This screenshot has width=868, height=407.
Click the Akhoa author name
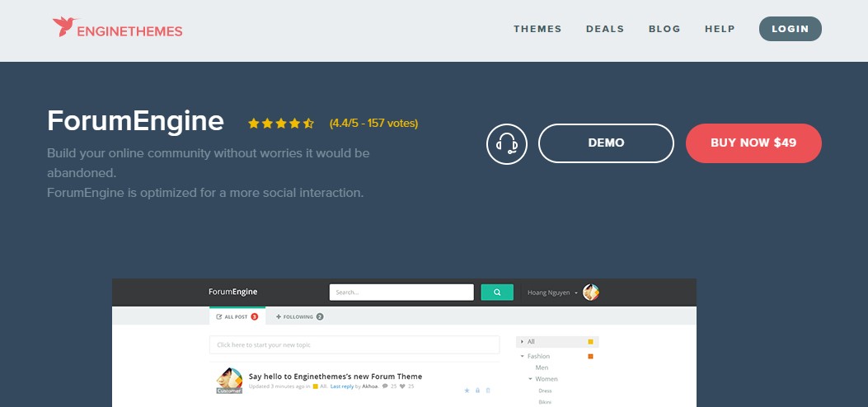(x=370, y=386)
